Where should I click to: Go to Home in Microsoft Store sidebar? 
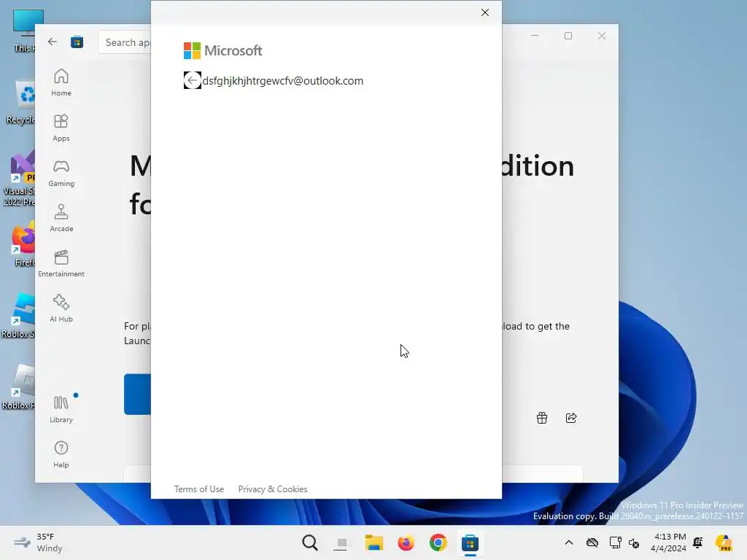click(x=61, y=82)
